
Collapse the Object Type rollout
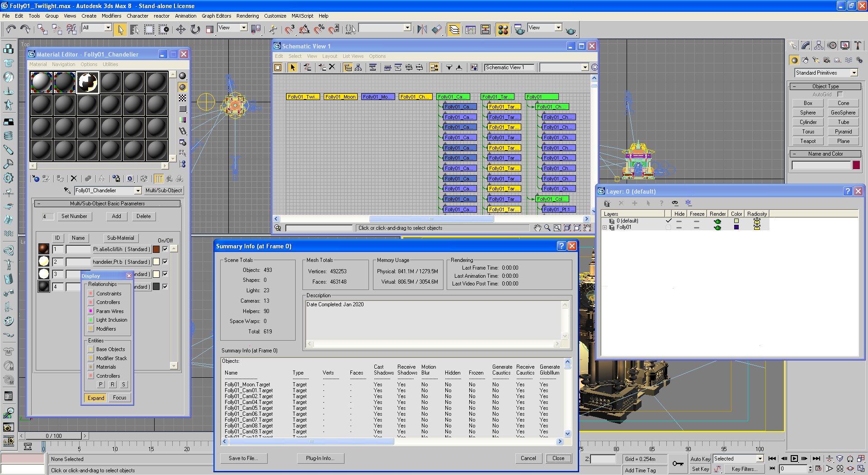point(826,86)
